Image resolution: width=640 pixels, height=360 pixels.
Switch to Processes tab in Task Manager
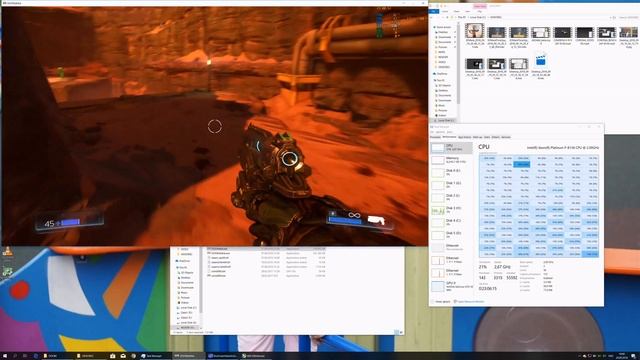[435, 137]
